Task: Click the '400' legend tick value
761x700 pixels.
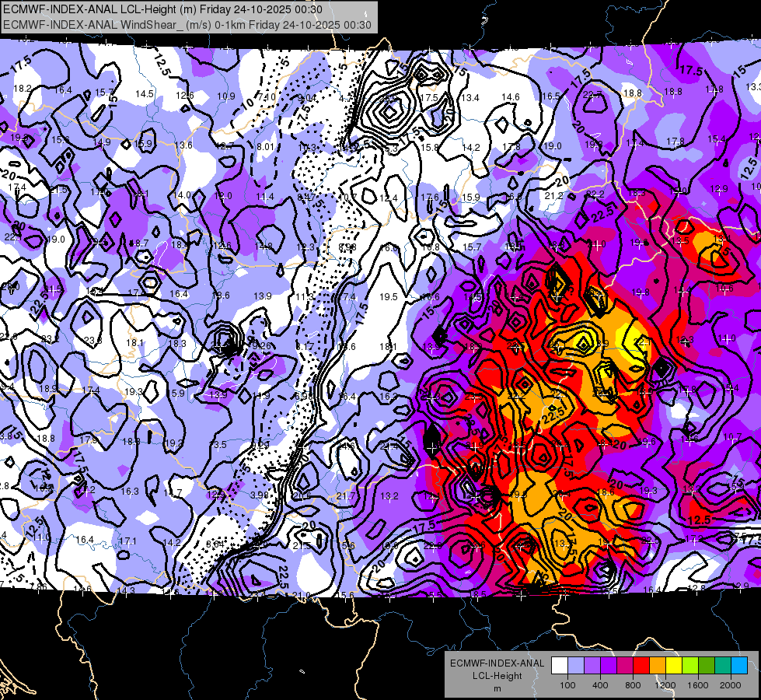Action: pyautogui.click(x=600, y=685)
